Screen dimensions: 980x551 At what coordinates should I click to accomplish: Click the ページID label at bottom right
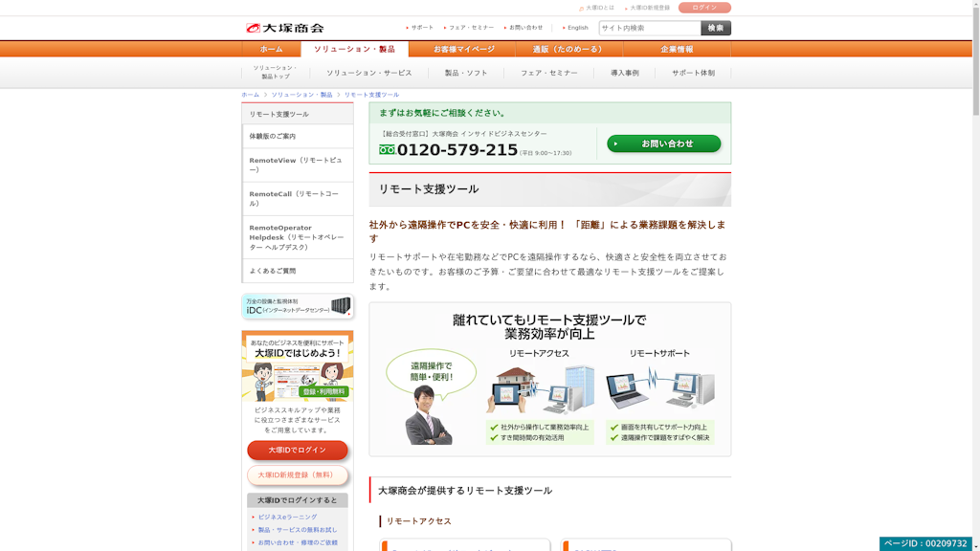(x=926, y=540)
